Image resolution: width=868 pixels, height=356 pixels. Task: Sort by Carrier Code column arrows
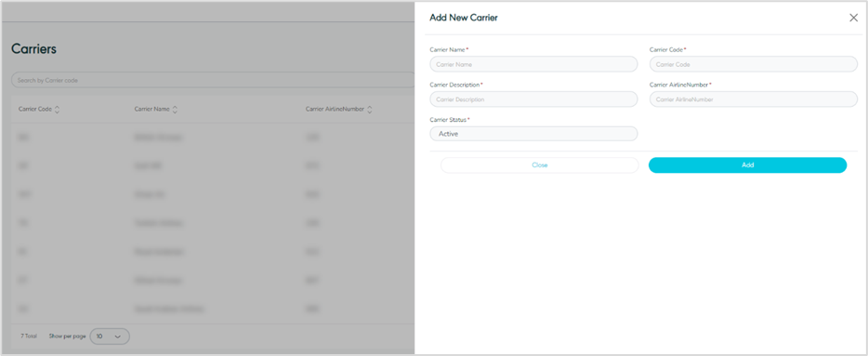[57, 110]
